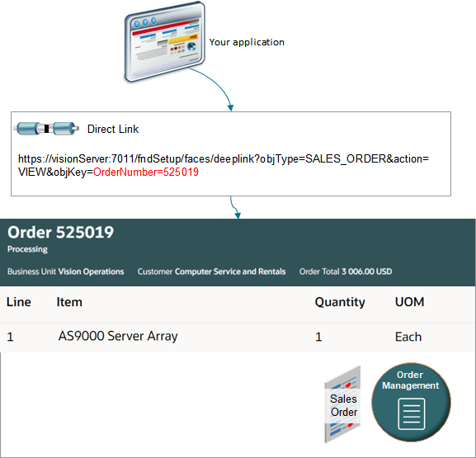The width and height of the screenshot is (476, 458).
Task: Click the Direct Link connector plug icon
Action: click(x=46, y=129)
